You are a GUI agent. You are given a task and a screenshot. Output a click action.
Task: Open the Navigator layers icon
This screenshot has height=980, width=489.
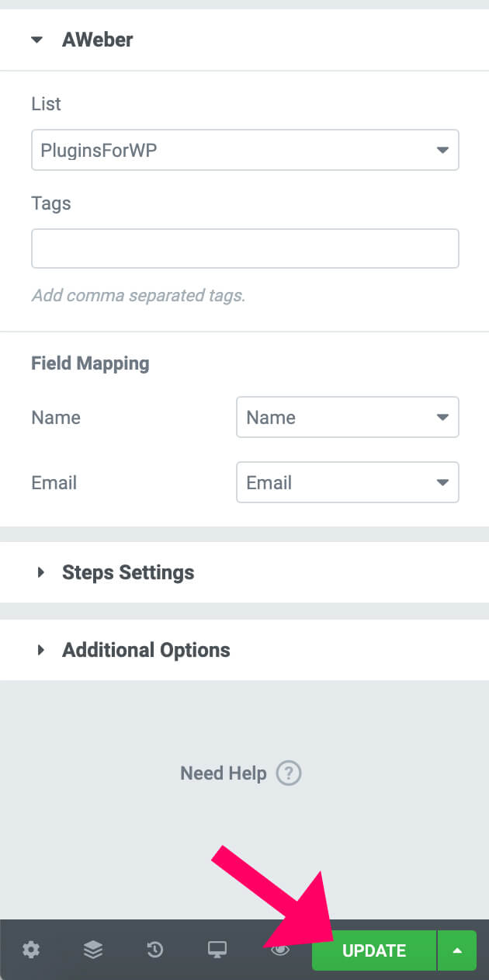pyautogui.click(x=92, y=950)
